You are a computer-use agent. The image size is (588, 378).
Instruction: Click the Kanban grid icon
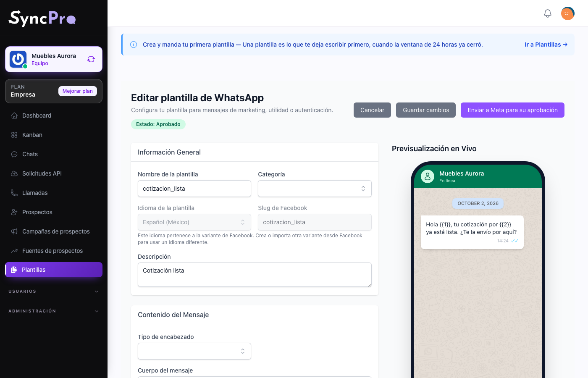click(14, 135)
